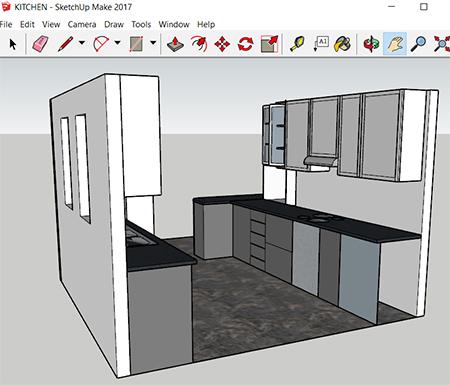The image size is (450, 385).
Task: Choose the Arc drawing tool
Action: point(101,44)
